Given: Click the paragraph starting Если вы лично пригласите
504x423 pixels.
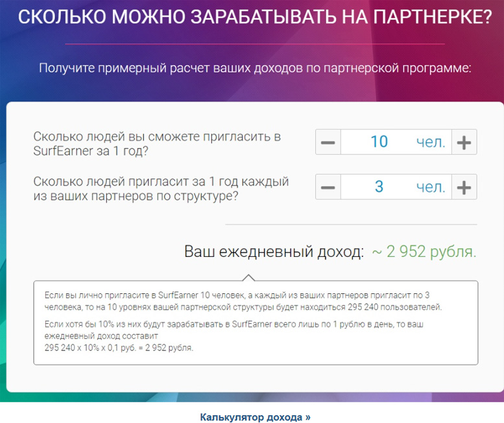Looking at the screenshot, I should (243, 301).
